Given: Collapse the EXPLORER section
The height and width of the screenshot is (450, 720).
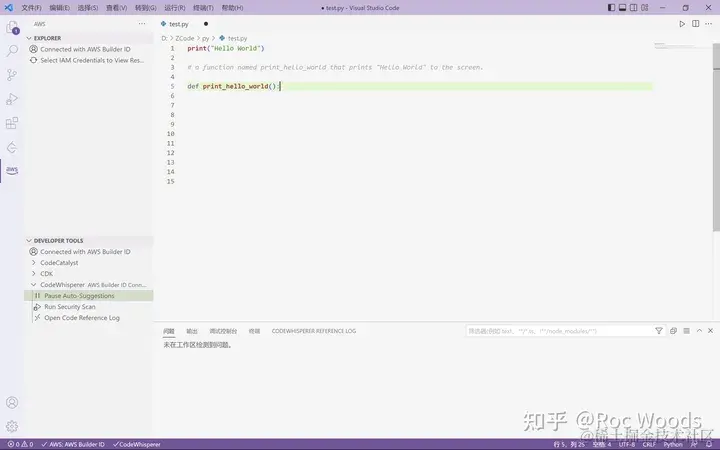Looking at the screenshot, I should point(89,38).
